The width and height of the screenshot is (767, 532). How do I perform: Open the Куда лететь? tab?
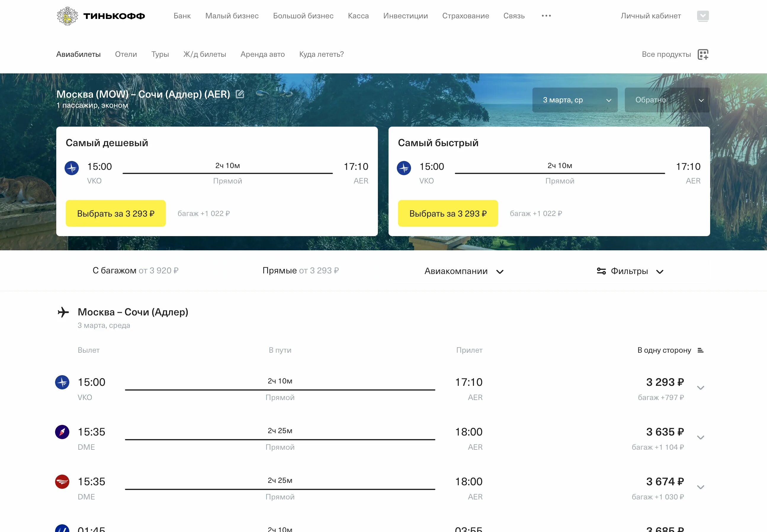(321, 54)
